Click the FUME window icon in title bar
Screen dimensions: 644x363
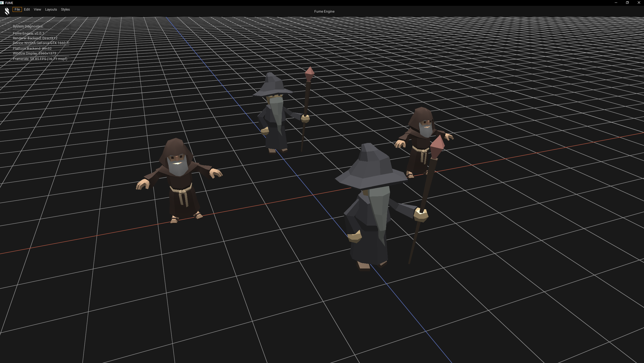[2, 3]
